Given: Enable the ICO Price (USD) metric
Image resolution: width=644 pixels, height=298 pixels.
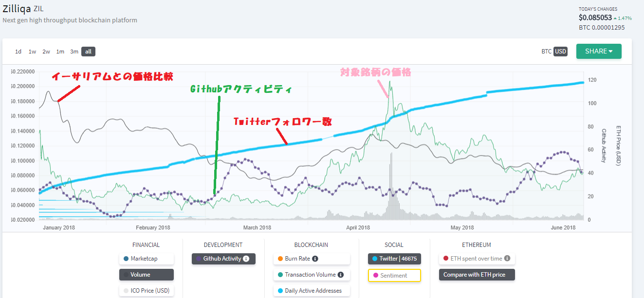Looking at the screenshot, I should (x=146, y=291).
